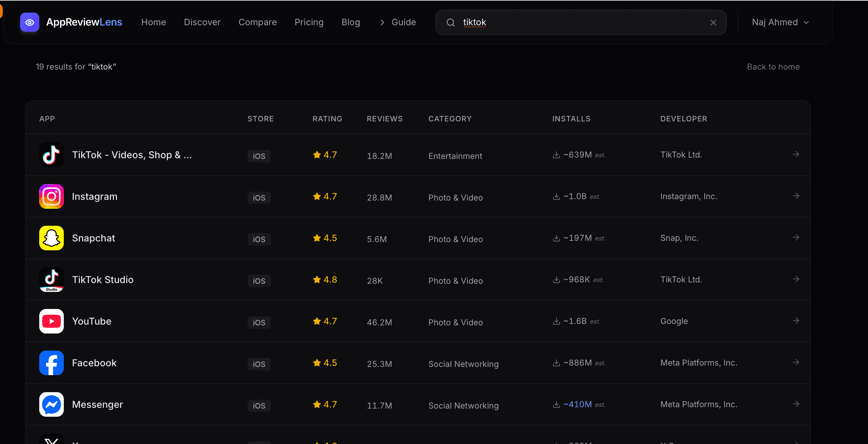This screenshot has height=444, width=868.
Task: Expand the Guide navigation chevron
Action: (382, 22)
